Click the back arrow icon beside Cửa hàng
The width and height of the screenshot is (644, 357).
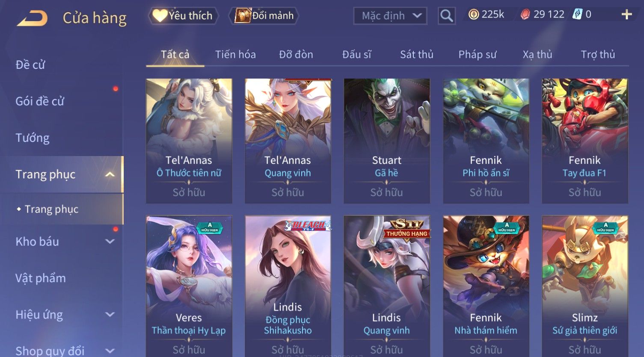click(x=32, y=18)
